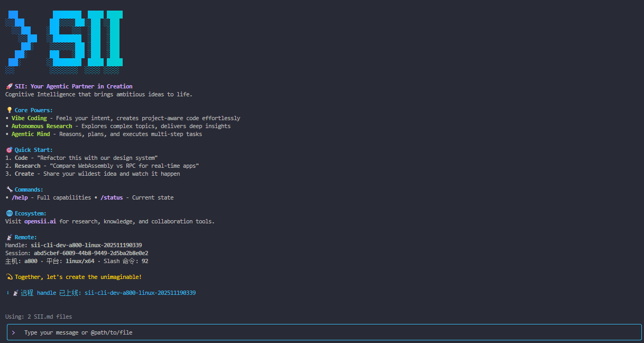Click the /help command text
This screenshot has height=343, width=644.
21,197
